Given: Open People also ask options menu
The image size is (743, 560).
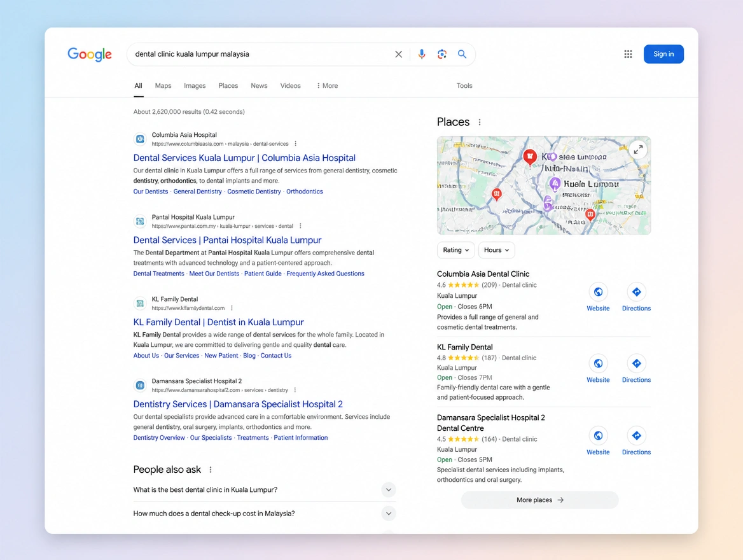Looking at the screenshot, I should tap(211, 470).
